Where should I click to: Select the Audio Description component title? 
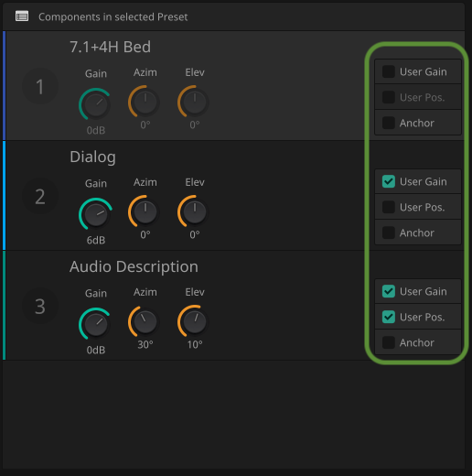click(x=134, y=266)
